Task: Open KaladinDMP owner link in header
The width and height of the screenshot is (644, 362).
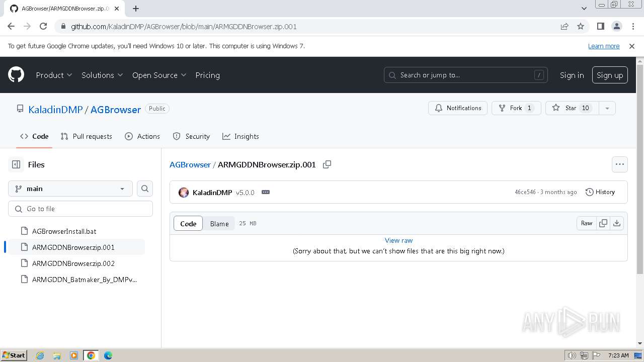Action: pyautogui.click(x=55, y=110)
